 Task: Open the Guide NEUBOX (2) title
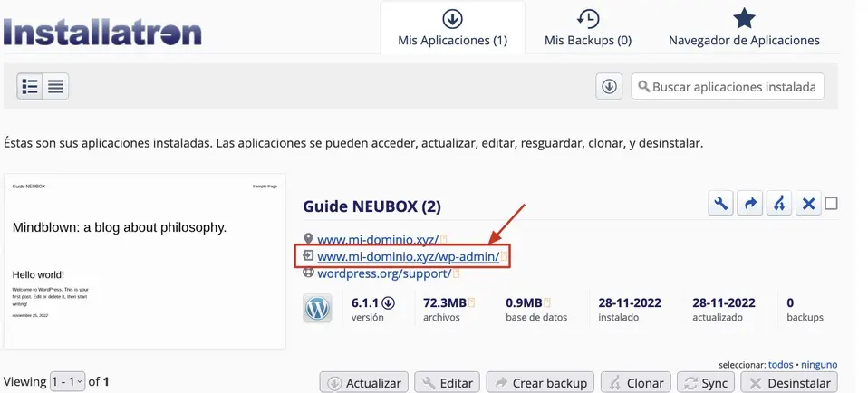[x=372, y=206]
